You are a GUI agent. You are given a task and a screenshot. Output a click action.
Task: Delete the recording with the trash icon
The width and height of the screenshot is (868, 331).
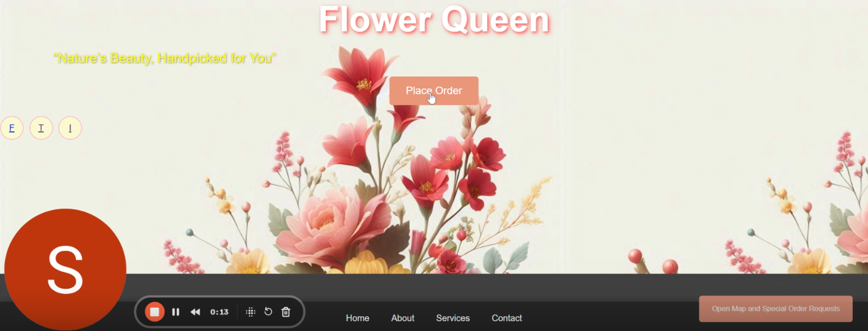(286, 312)
